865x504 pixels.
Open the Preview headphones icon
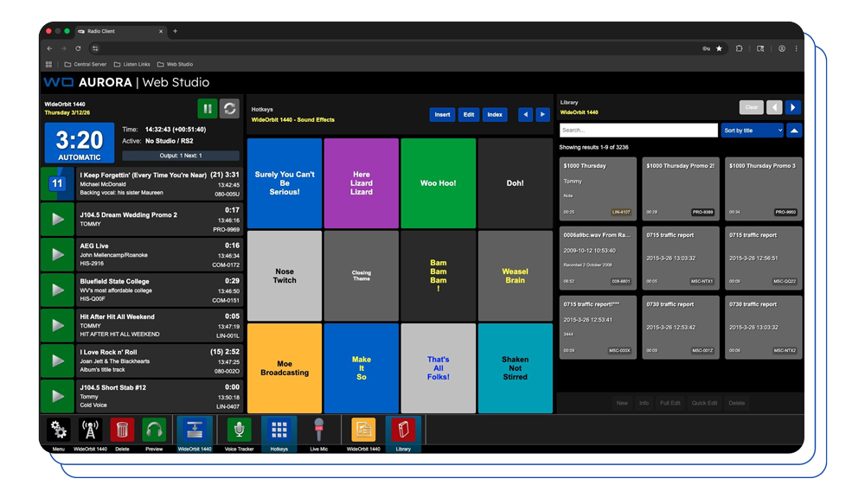coord(154,431)
